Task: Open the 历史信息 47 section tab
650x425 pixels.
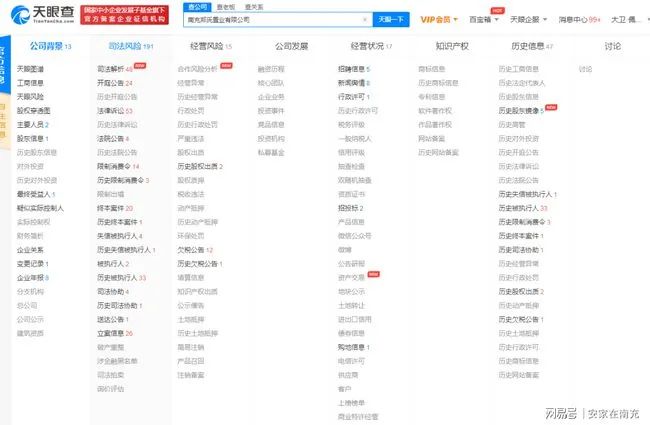Action: coord(532,46)
